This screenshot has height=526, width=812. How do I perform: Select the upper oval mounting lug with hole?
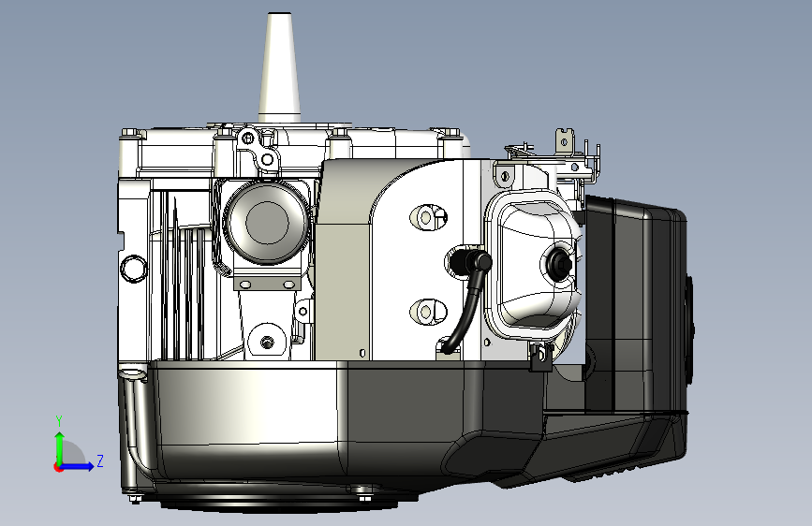click(x=428, y=217)
